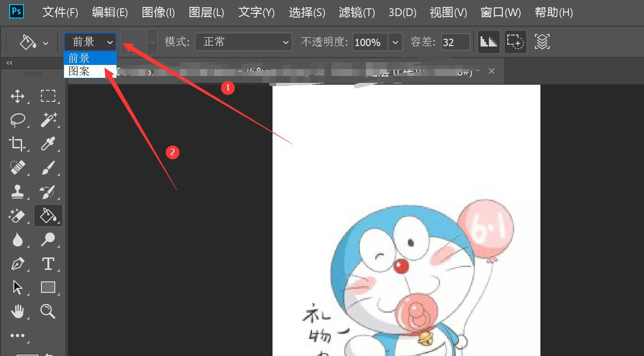Open the 编辑(E) menu
Screen dimensions: 644x356
click(x=110, y=12)
